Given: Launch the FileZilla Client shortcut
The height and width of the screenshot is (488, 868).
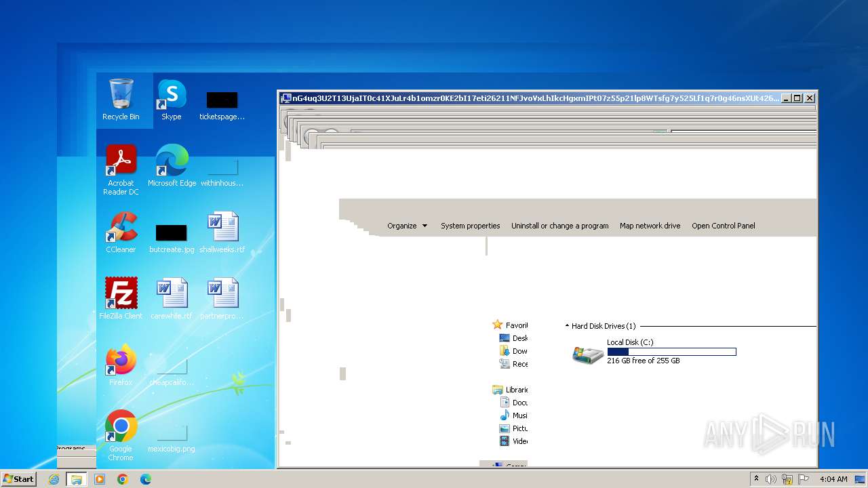Looking at the screenshot, I should point(121,299).
